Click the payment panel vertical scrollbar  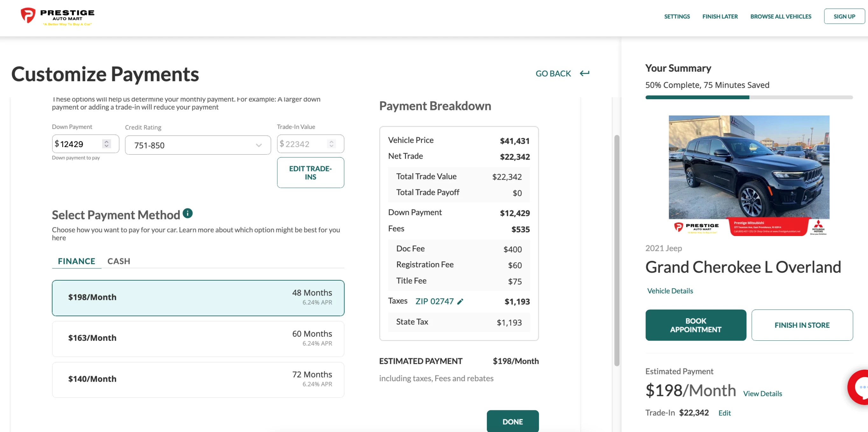[x=617, y=250]
